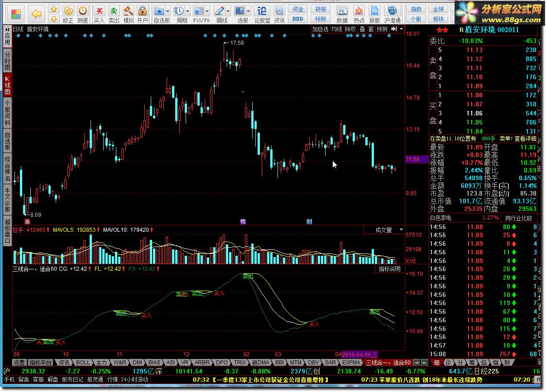The image size is (546, 392).
Task: Click the red star rating icon
Action: [442, 30]
